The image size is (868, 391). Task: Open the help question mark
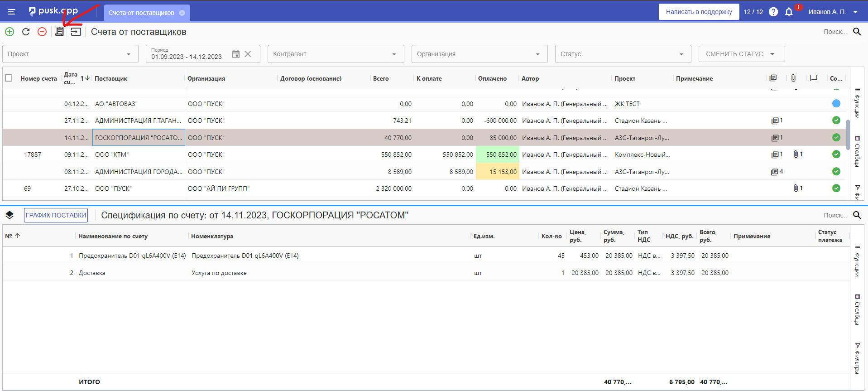tap(773, 12)
